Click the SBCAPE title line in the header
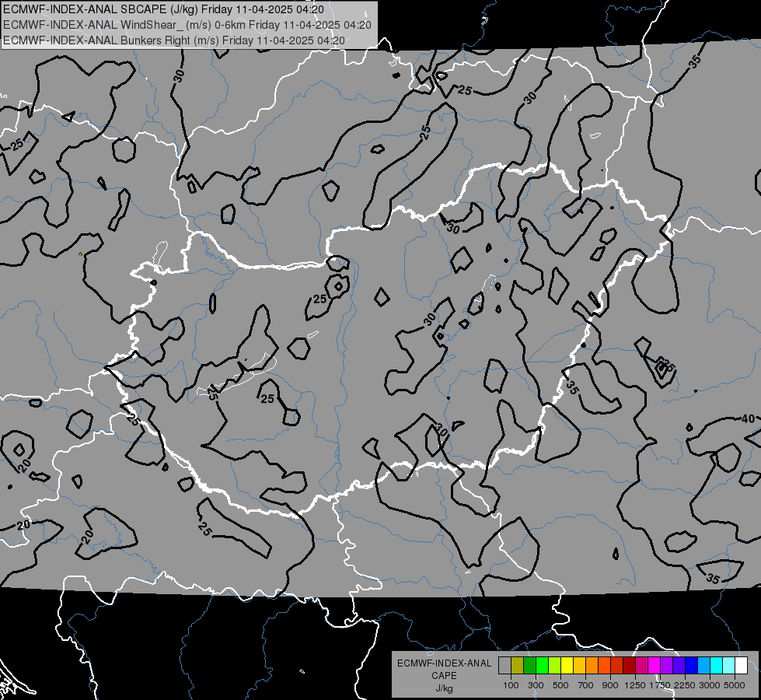This screenshot has height=700, width=761. point(163,9)
